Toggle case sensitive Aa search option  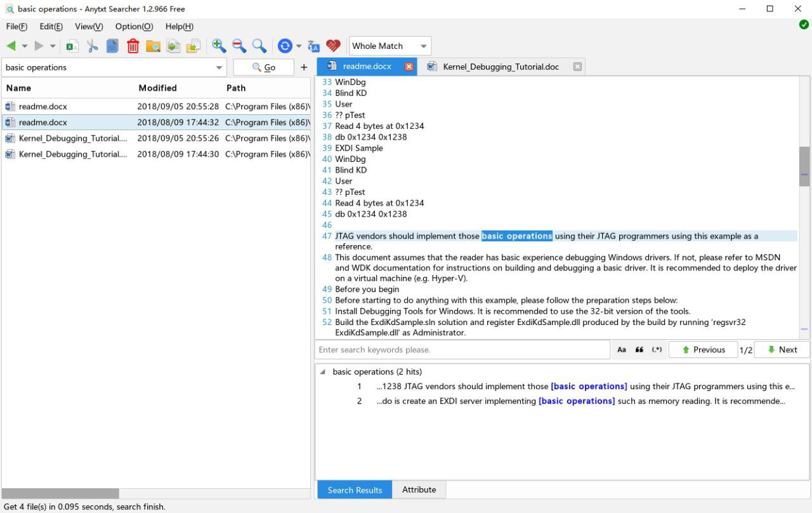(622, 349)
